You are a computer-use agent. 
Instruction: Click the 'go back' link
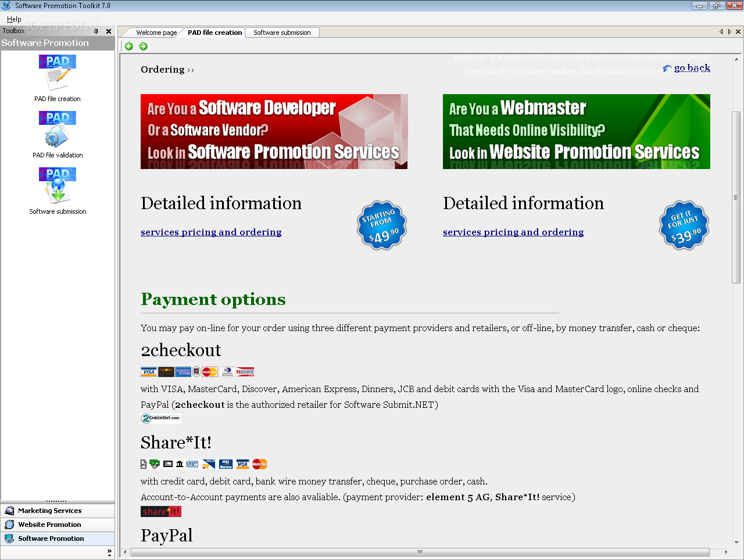(x=692, y=68)
